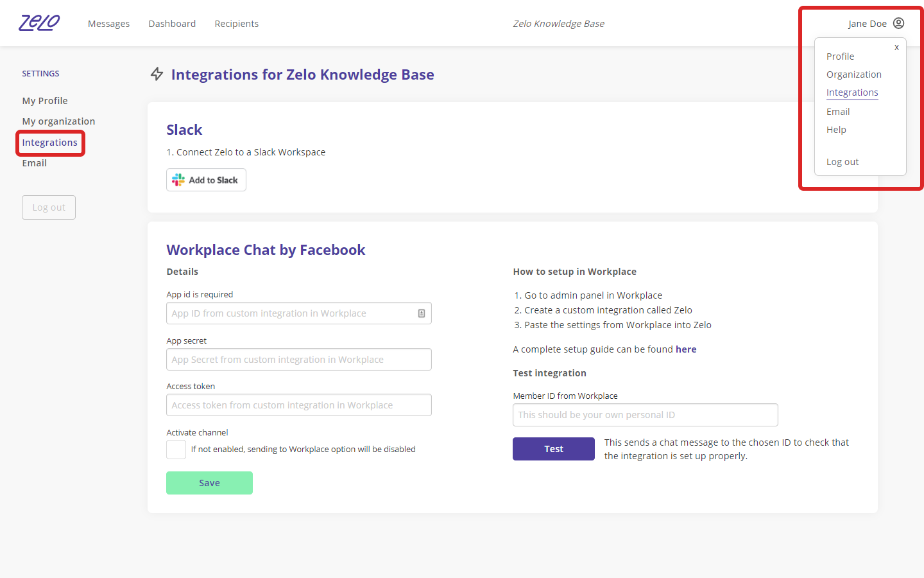Image resolution: width=924 pixels, height=578 pixels.
Task: Click the 'How to setup in Workplace' heading
Action: click(x=575, y=272)
